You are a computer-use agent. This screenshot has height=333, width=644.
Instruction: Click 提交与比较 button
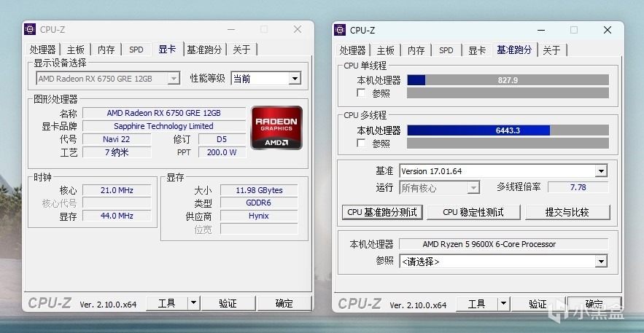click(x=567, y=212)
